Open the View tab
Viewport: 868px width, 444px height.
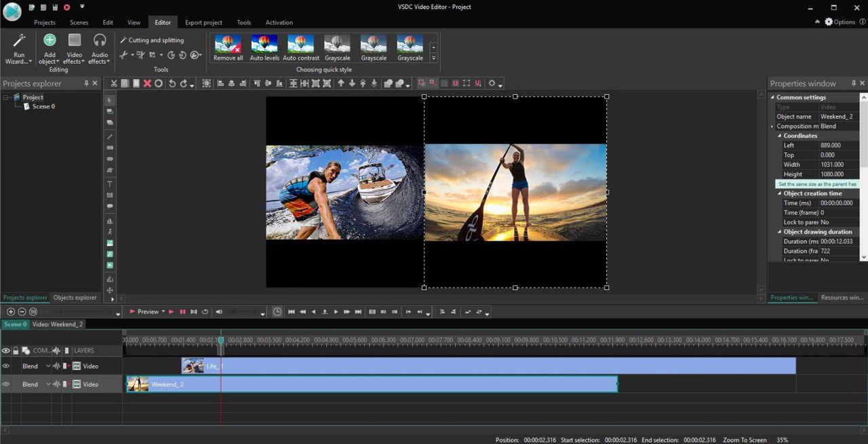[134, 22]
